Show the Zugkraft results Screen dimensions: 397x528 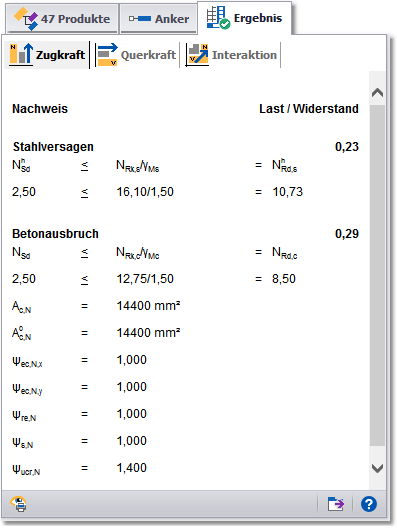click(x=47, y=55)
